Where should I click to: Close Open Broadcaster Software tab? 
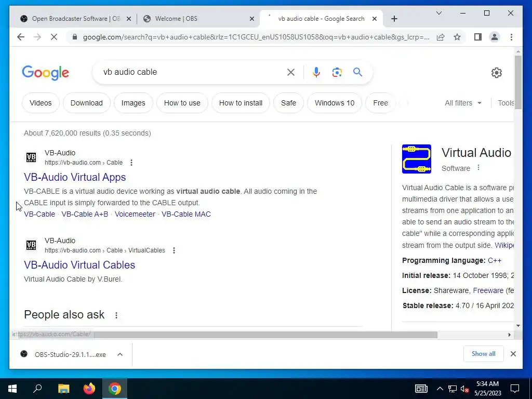(129, 19)
